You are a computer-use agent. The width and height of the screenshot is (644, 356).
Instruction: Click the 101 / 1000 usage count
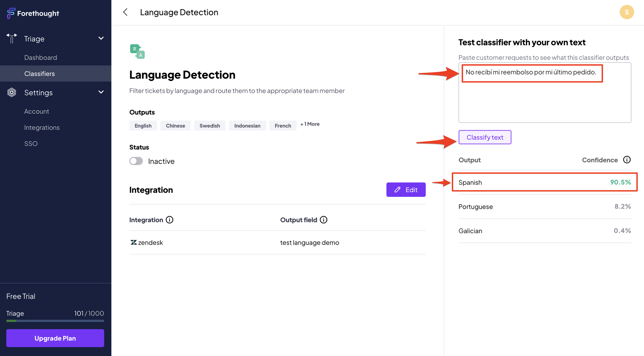tap(89, 314)
